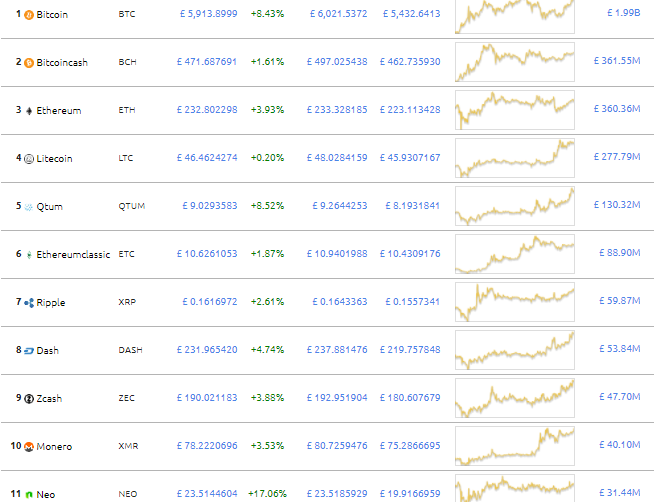Open the Bitcoin name link

52,14
